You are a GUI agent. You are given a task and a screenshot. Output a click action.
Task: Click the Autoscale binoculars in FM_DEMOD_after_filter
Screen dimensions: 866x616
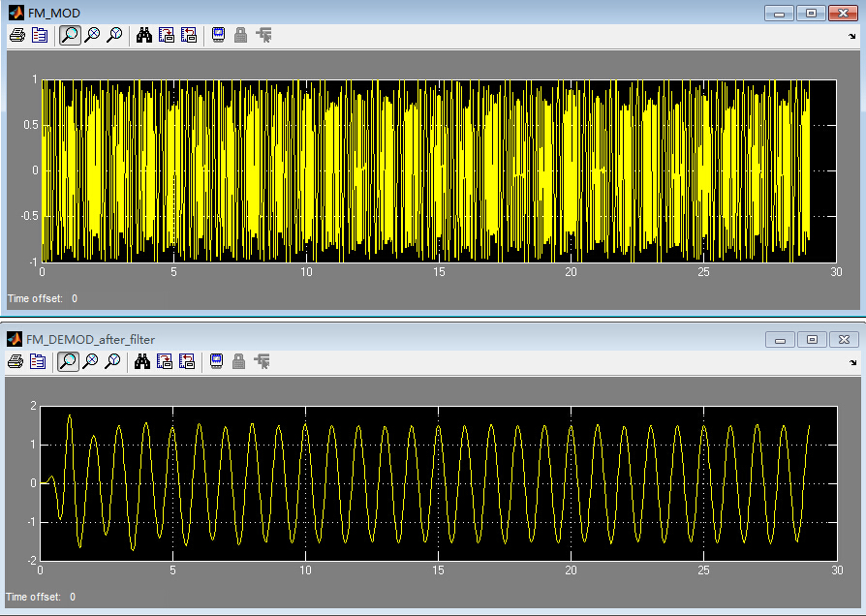click(142, 362)
